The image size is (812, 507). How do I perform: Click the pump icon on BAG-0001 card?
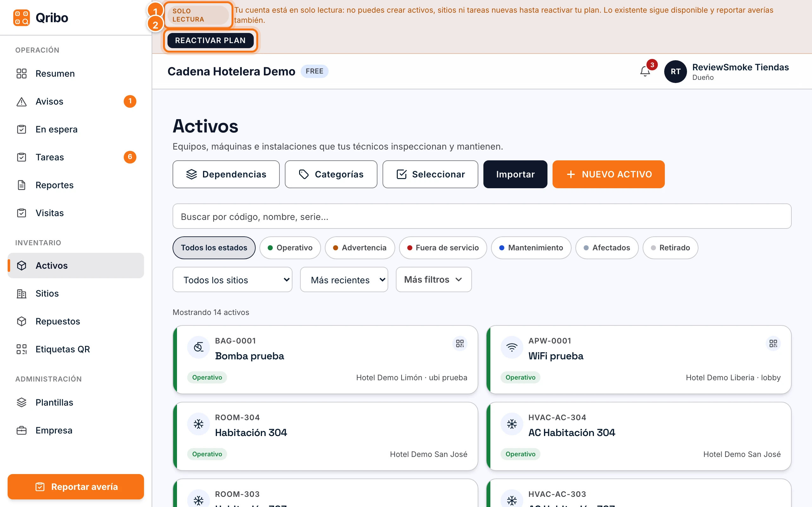click(x=199, y=347)
